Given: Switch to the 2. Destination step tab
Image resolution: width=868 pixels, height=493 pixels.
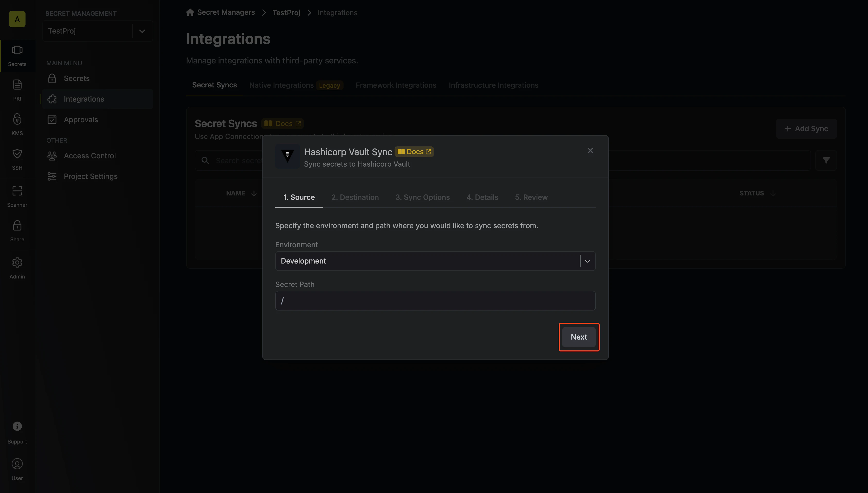Looking at the screenshot, I should coord(355,197).
